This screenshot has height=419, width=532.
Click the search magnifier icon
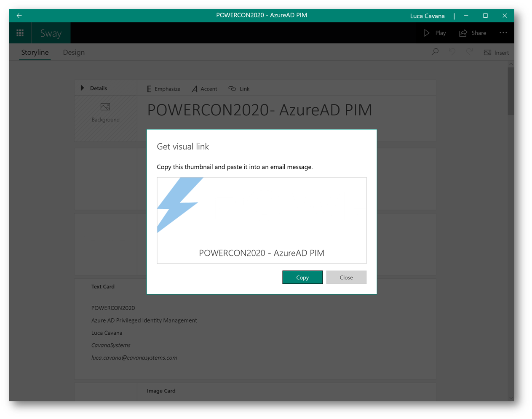coord(435,52)
